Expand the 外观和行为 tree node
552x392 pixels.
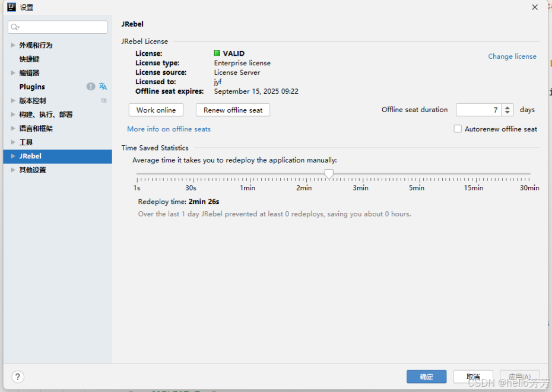[x=12, y=45]
